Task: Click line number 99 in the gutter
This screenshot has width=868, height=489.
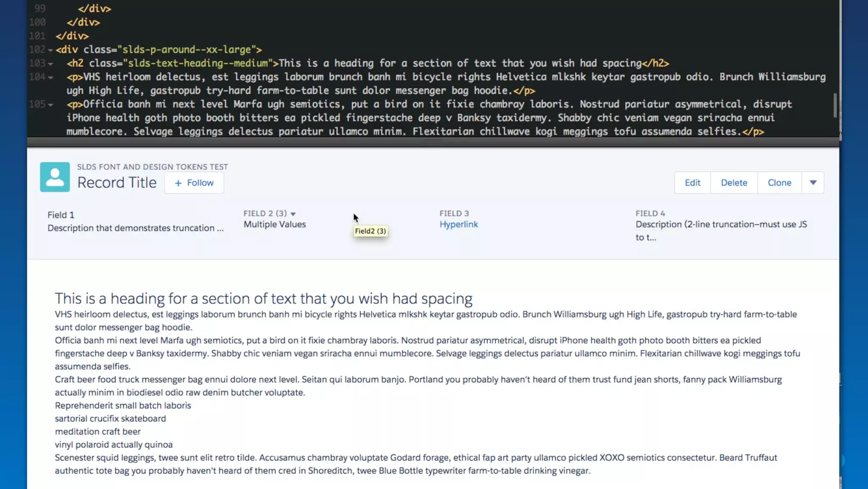Action: [39, 8]
